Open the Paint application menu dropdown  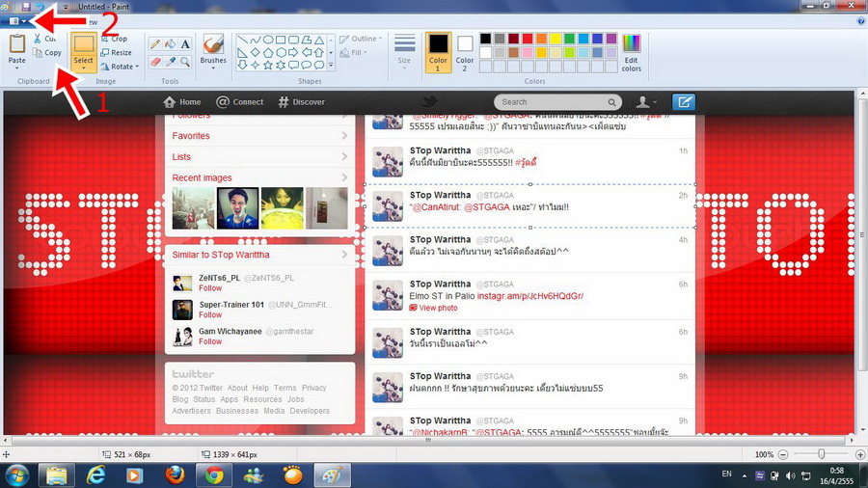(17, 21)
